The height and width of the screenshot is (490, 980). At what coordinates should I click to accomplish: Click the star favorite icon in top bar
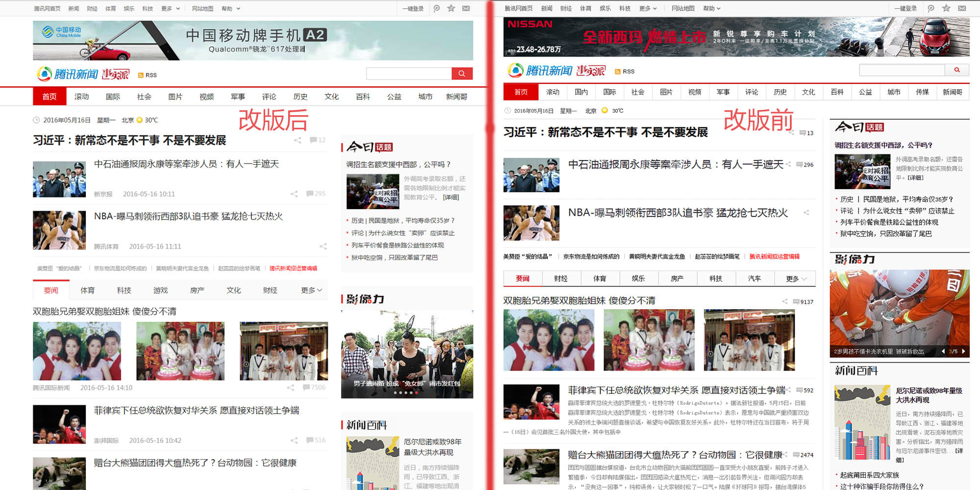tap(451, 8)
